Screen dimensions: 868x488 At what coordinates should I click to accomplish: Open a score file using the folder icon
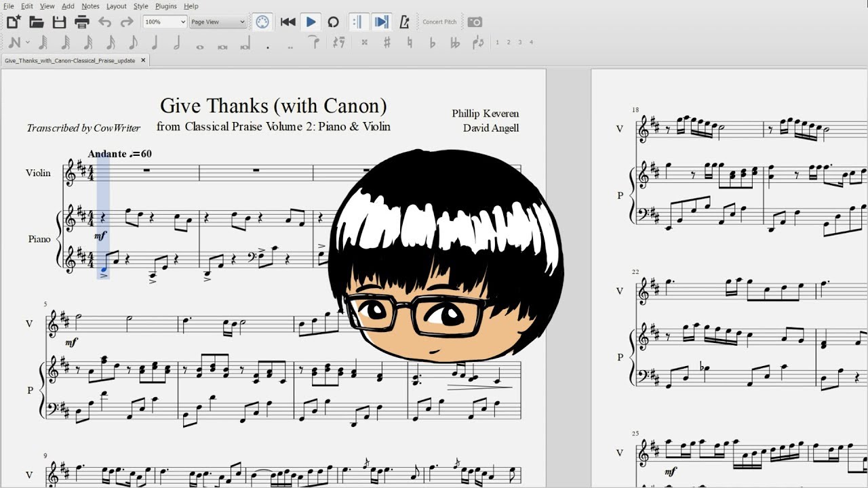coord(37,22)
